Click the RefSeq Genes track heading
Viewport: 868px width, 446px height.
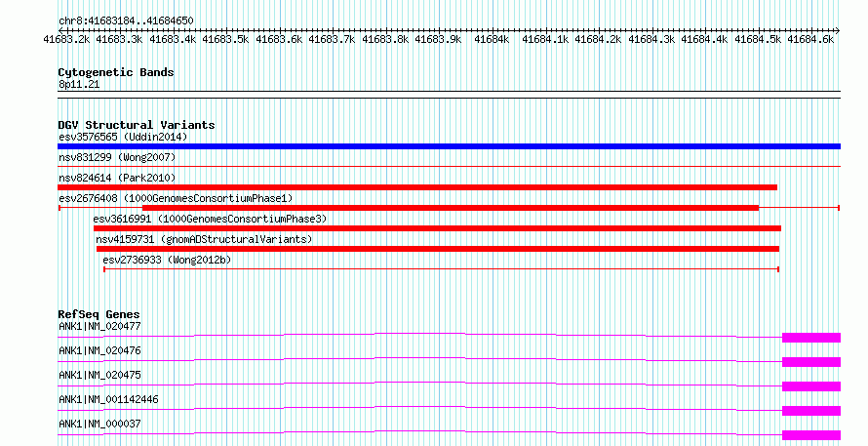99,314
